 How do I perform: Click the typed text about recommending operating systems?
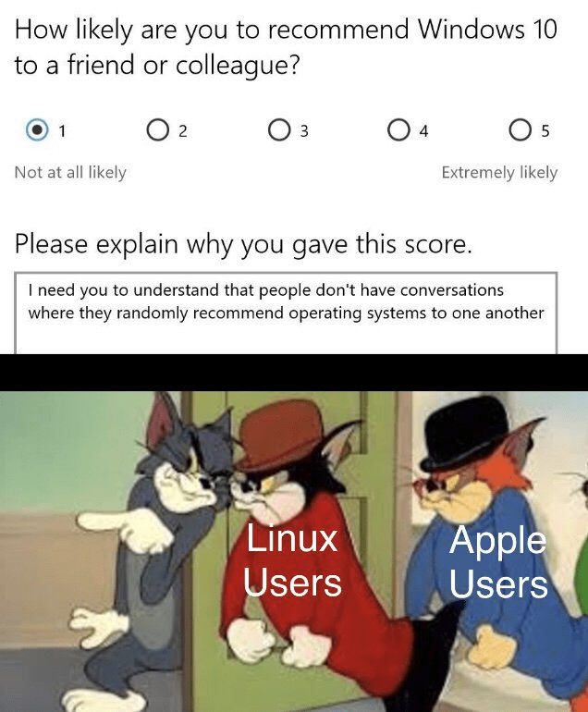pyautogui.click(x=286, y=301)
